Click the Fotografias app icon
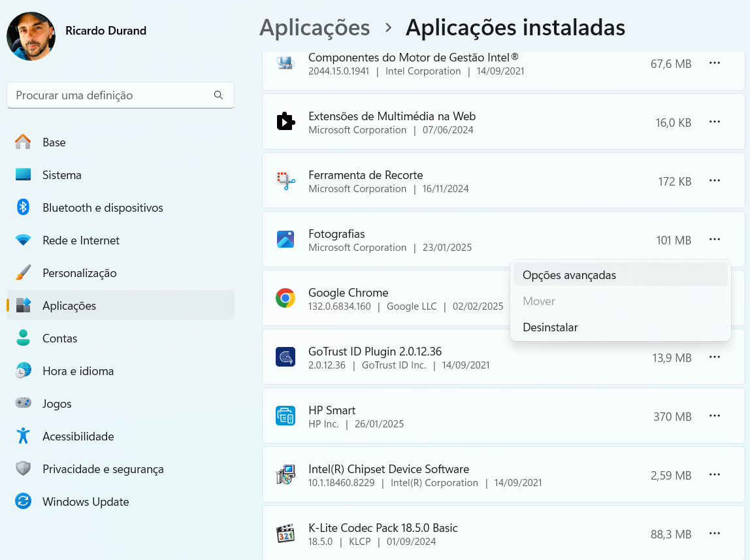750x560 pixels. pyautogui.click(x=285, y=240)
